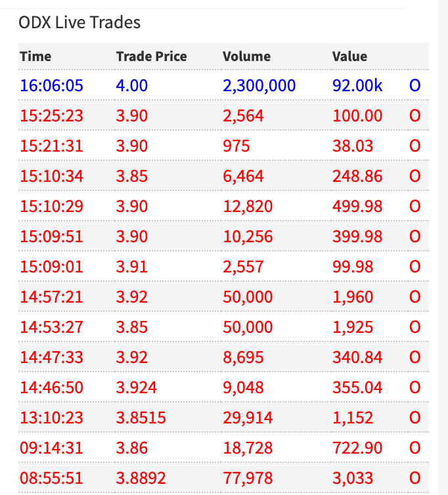448x495 pixels.
Task: Select the 14:57:21 trade time
Action: click(x=51, y=297)
